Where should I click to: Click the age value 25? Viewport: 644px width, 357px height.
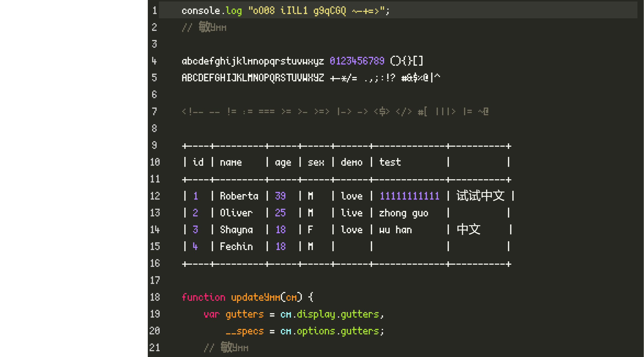[280, 213]
